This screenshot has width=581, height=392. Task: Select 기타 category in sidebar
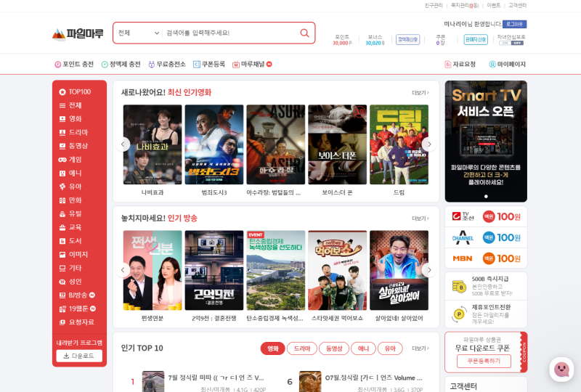click(70, 268)
